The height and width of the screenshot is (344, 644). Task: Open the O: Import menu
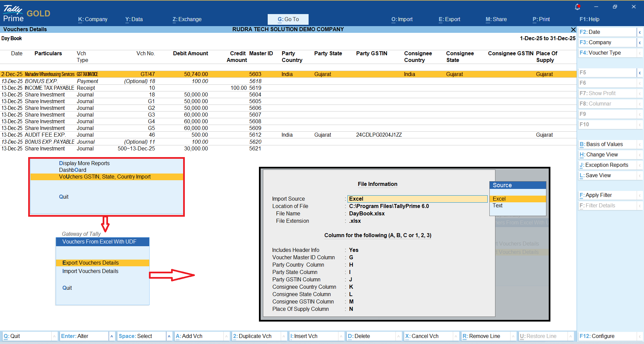tap(402, 19)
